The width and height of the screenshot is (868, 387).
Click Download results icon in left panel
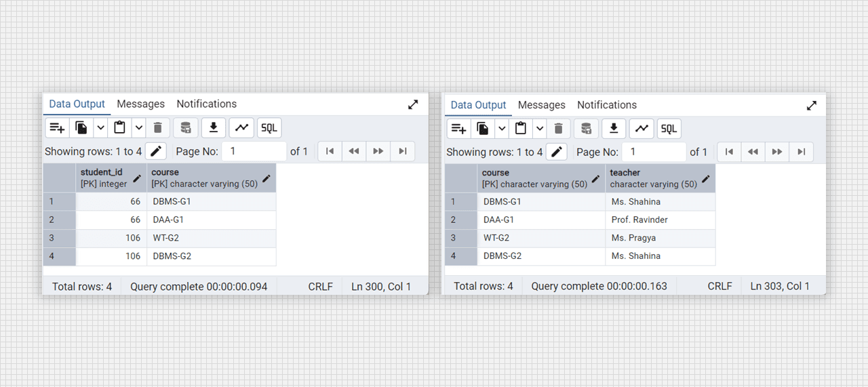click(214, 127)
